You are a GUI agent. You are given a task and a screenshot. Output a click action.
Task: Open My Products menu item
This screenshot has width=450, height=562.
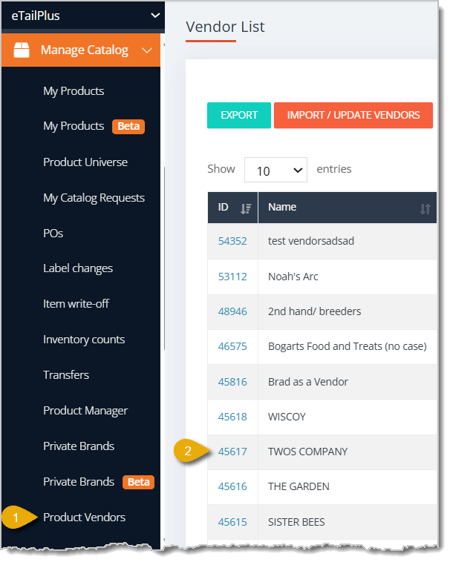73,91
